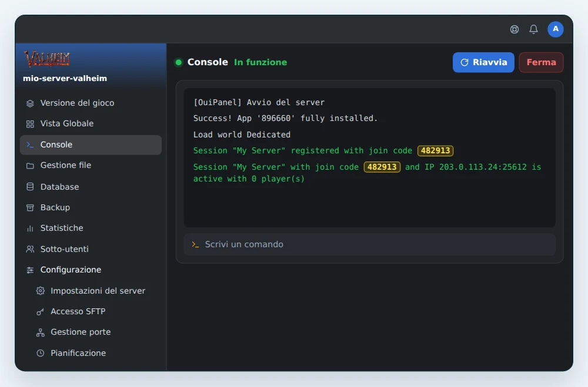Image resolution: width=588 pixels, height=387 pixels.
Task: Click join code 482913 in registered line
Action: tap(435, 150)
